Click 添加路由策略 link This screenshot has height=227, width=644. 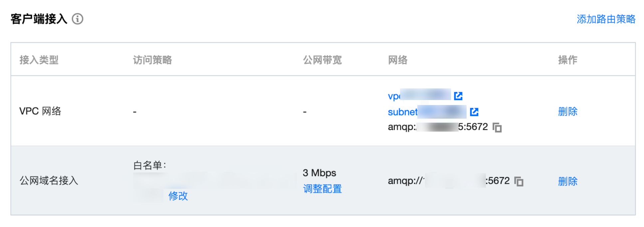point(606,19)
